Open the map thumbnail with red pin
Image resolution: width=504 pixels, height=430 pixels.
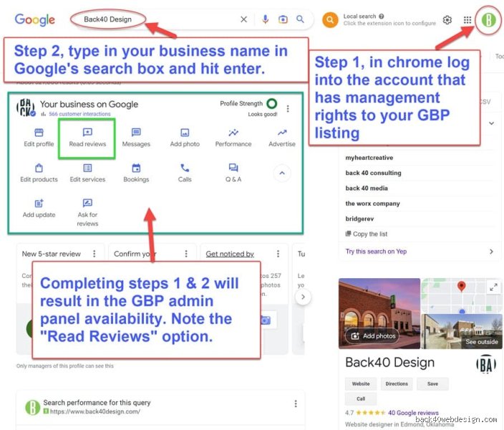coord(462,295)
